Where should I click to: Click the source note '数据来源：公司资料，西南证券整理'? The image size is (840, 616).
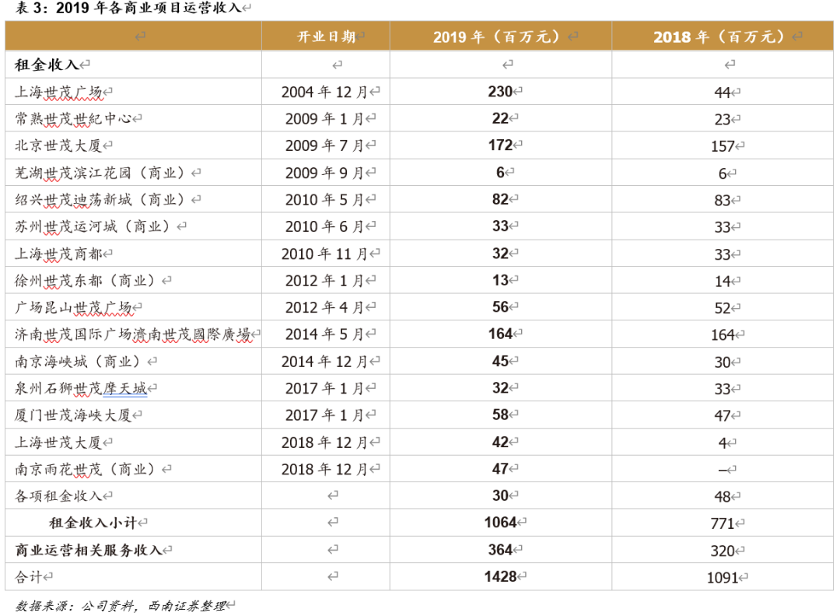pos(121,606)
